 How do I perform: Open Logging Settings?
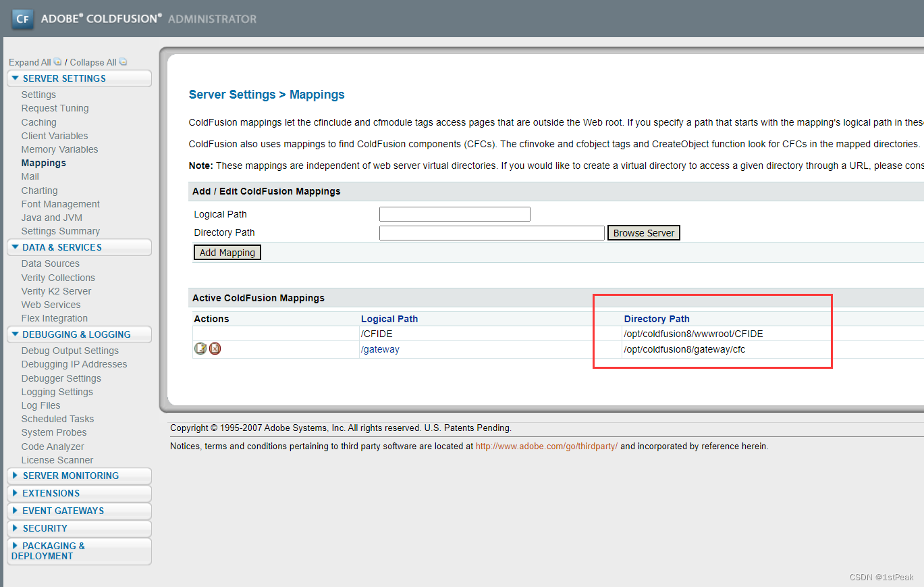[x=57, y=392]
